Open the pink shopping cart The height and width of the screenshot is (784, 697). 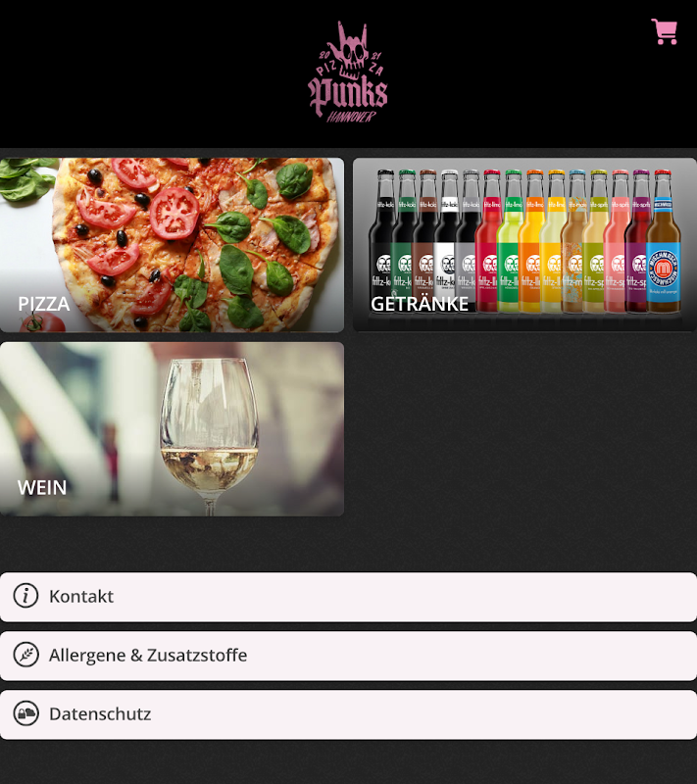(664, 31)
